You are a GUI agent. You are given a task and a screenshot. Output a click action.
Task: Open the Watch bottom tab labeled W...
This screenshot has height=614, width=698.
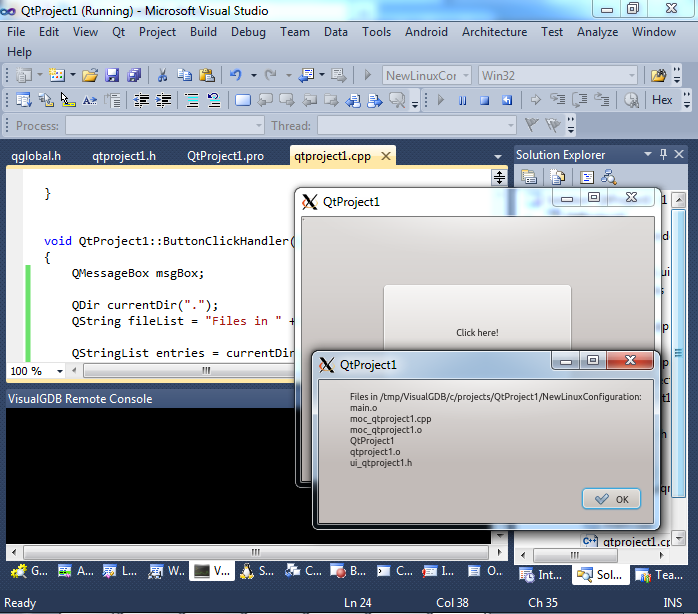(166, 571)
